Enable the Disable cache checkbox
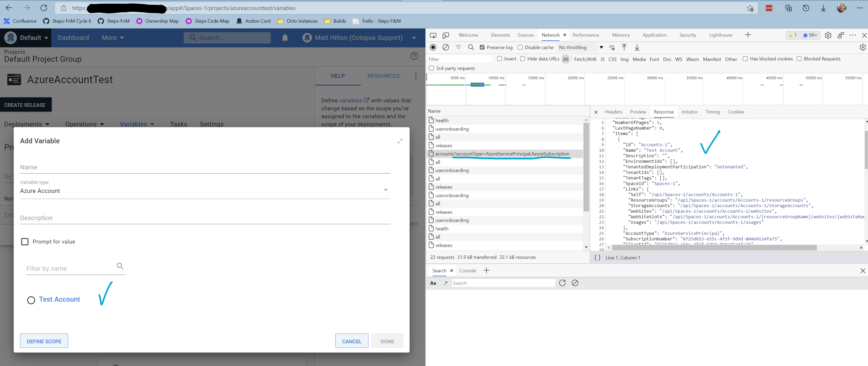Image resolution: width=868 pixels, height=366 pixels. (521, 47)
